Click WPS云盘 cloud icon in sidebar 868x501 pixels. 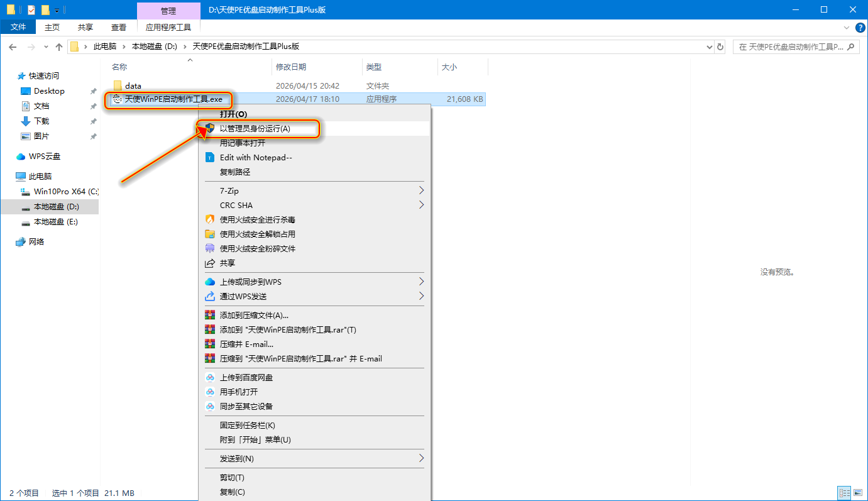click(21, 156)
